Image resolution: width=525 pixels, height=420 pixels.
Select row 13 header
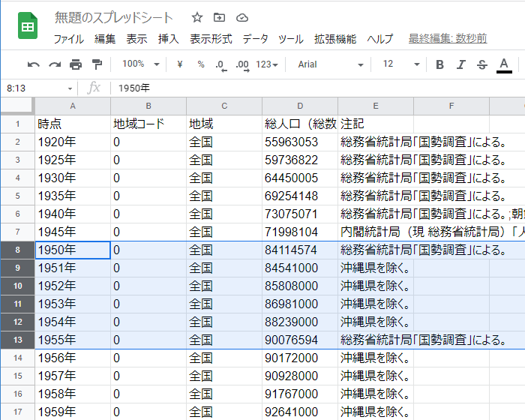pos(17,340)
